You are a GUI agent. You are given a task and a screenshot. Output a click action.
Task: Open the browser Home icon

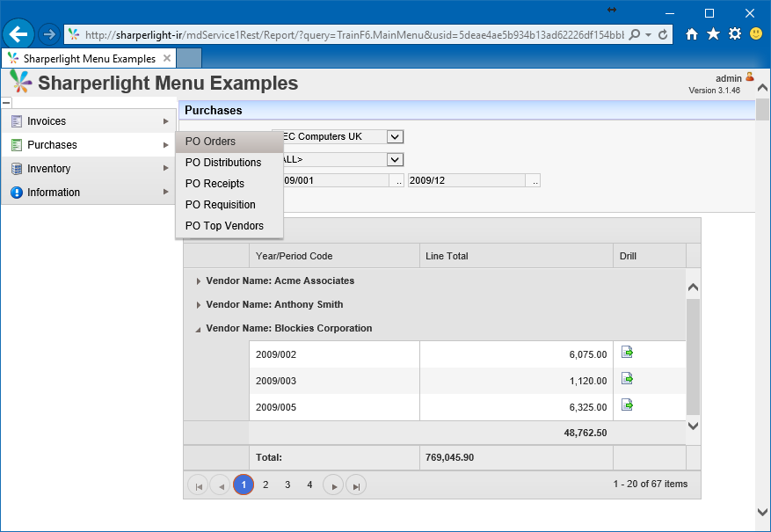[x=692, y=34]
